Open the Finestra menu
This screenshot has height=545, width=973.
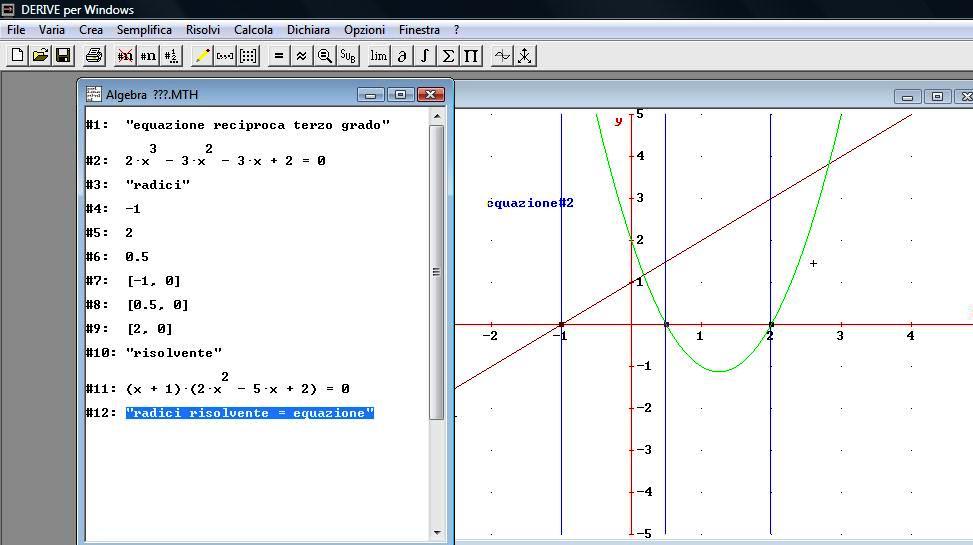point(419,30)
